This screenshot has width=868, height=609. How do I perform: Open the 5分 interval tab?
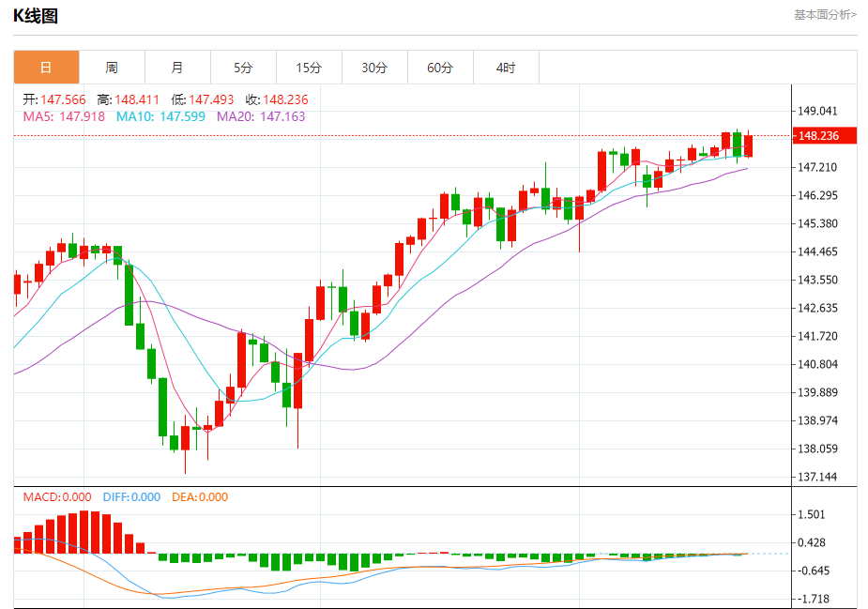coord(244,68)
